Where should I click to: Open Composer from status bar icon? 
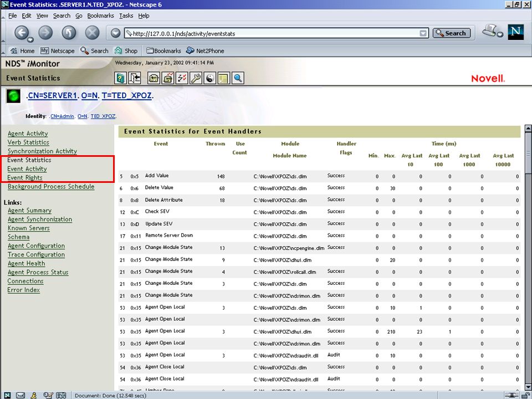(x=48, y=395)
